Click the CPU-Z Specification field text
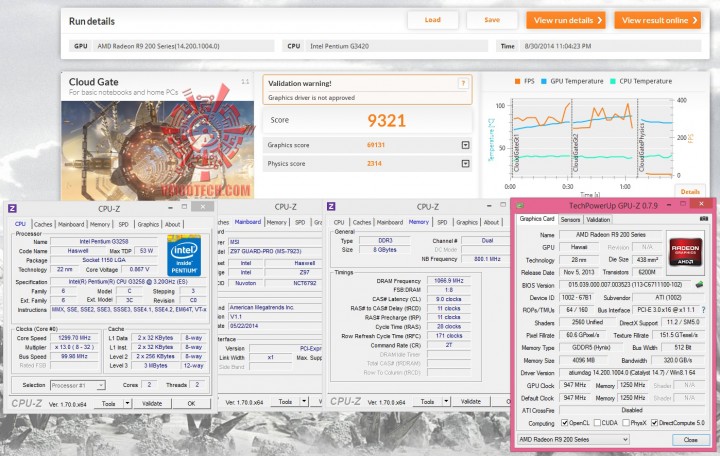Viewport: 720px width, 456px height. pos(129,281)
